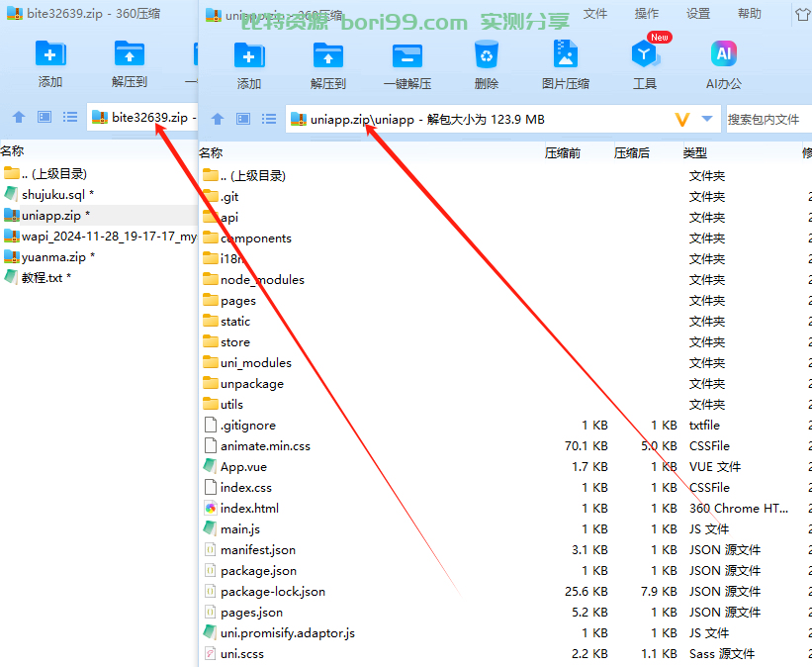Screen dimensions: 812x667
Task: Expand the path bar dropdown arrow
Action: point(707,119)
